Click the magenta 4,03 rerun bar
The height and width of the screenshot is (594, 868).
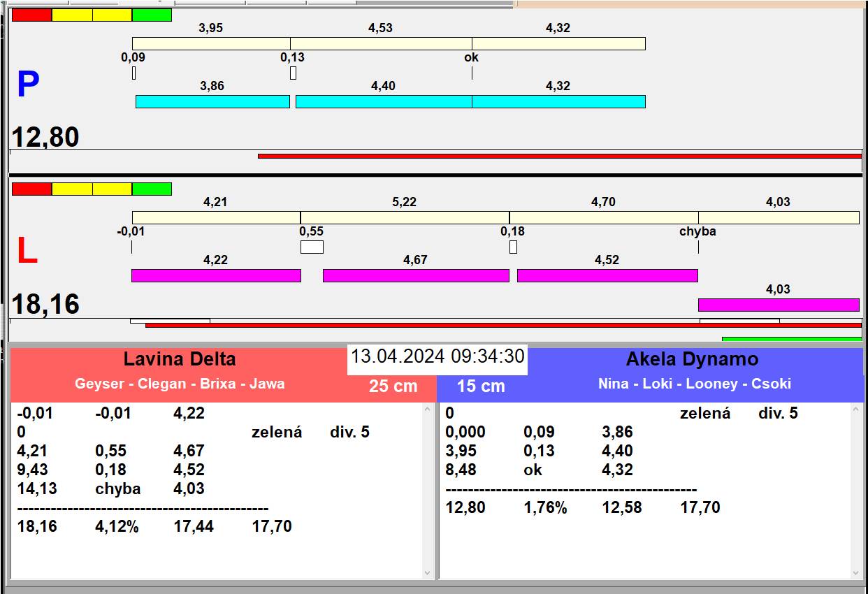click(x=778, y=305)
